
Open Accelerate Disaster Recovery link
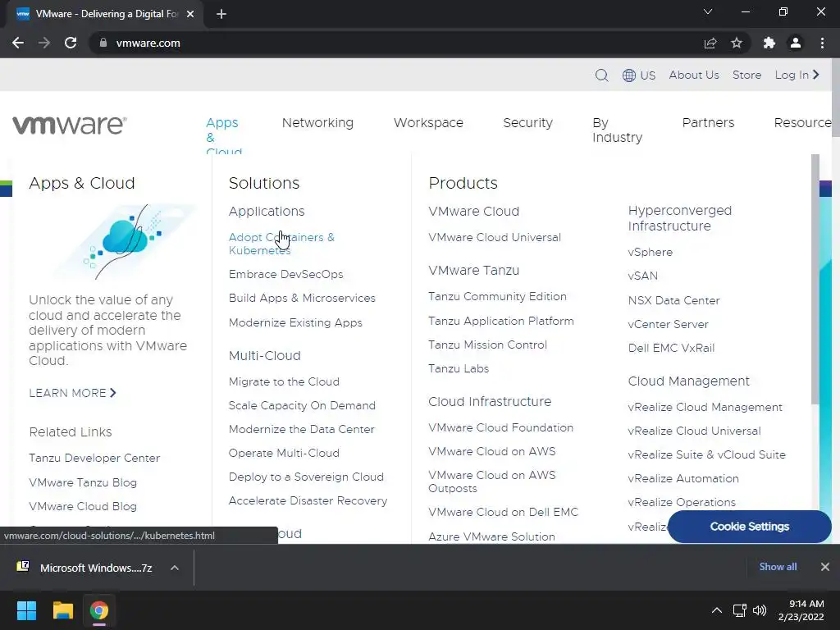308,501
